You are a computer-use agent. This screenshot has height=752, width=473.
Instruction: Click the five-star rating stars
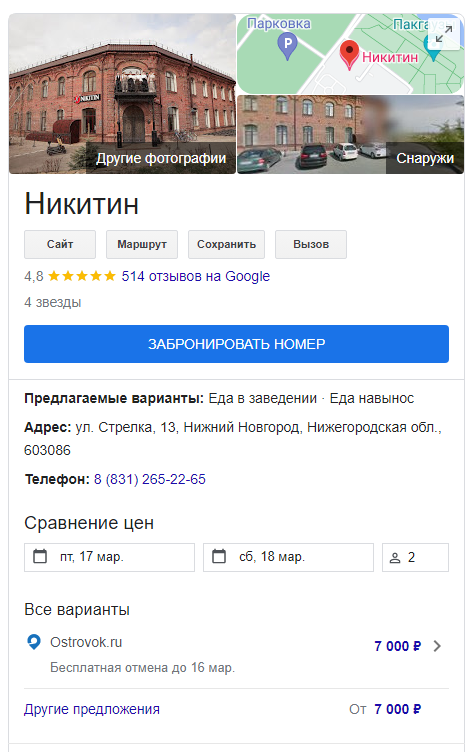[82, 276]
